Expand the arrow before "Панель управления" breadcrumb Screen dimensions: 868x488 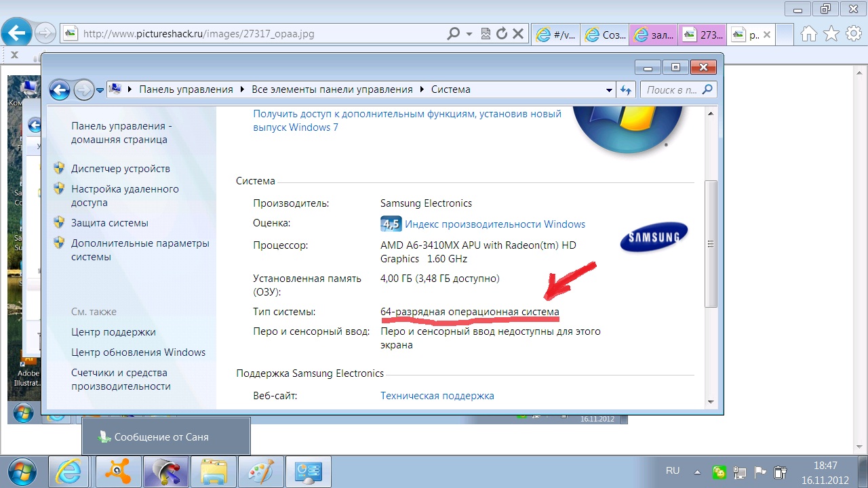coord(131,89)
